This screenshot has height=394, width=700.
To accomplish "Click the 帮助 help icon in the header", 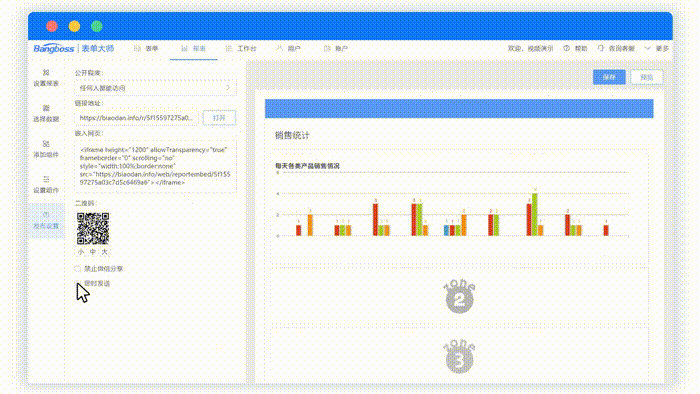I will [566, 48].
